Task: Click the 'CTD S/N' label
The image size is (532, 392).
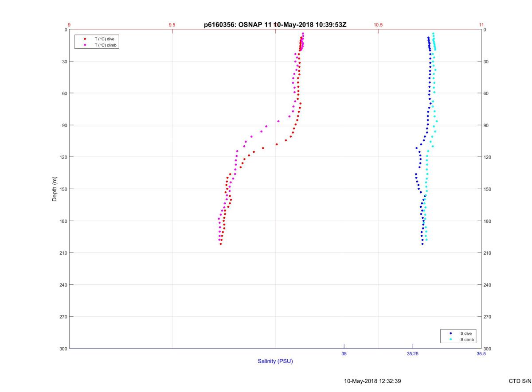Action: point(520,381)
